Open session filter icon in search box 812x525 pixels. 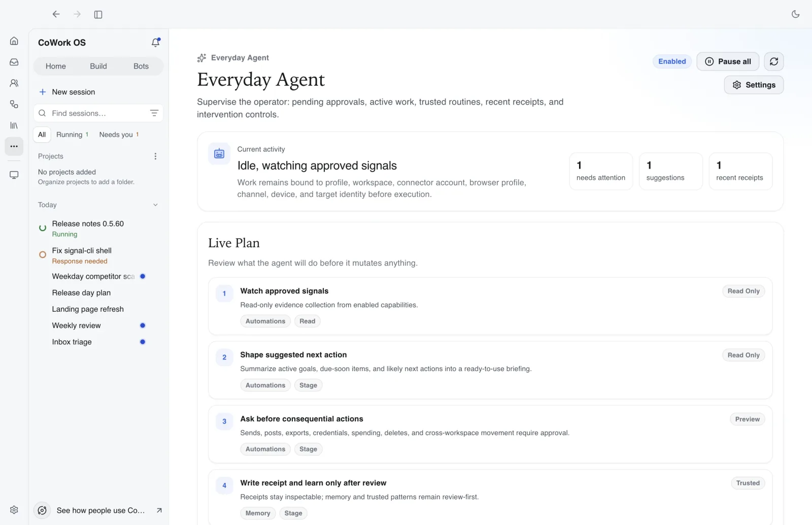click(x=154, y=113)
